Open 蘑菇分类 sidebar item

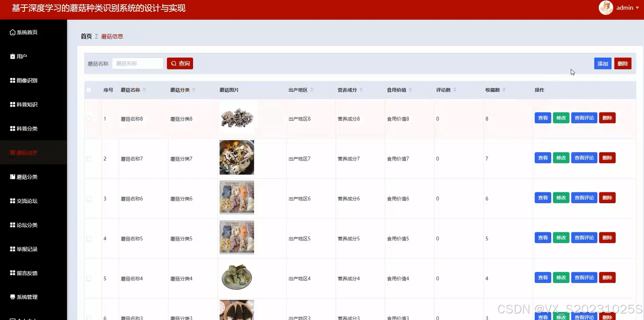click(x=23, y=177)
